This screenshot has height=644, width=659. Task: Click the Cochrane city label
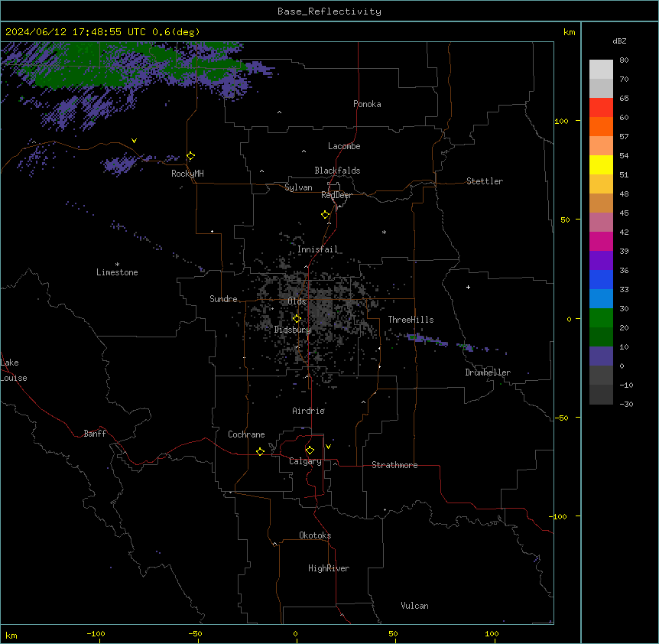pyautogui.click(x=246, y=434)
